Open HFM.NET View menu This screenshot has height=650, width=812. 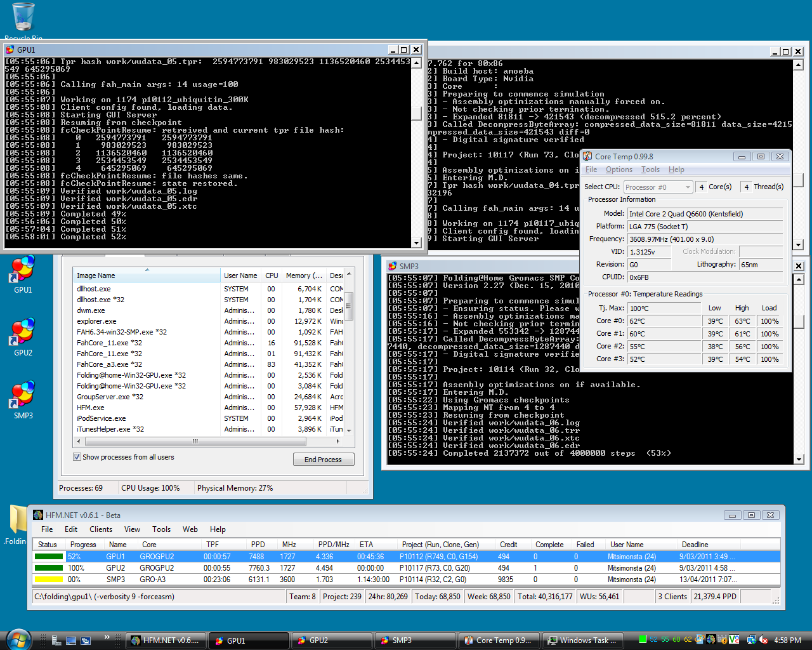[x=132, y=529]
